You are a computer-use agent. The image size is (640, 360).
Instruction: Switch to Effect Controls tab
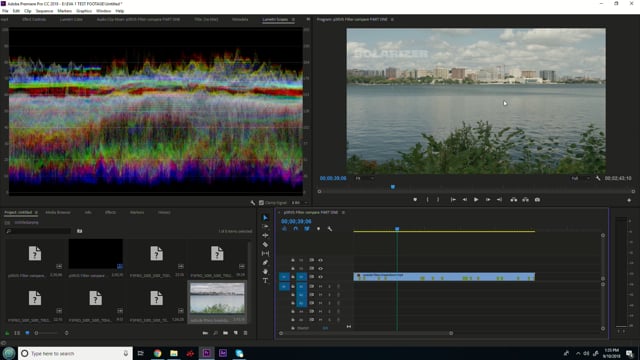tap(34, 19)
